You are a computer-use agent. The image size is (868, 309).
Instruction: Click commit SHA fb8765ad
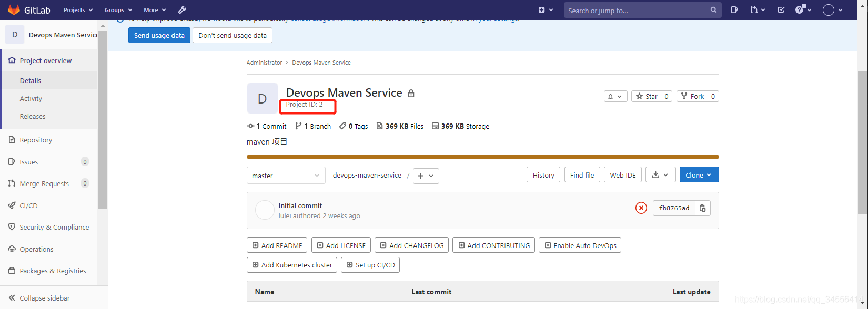click(x=674, y=208)
